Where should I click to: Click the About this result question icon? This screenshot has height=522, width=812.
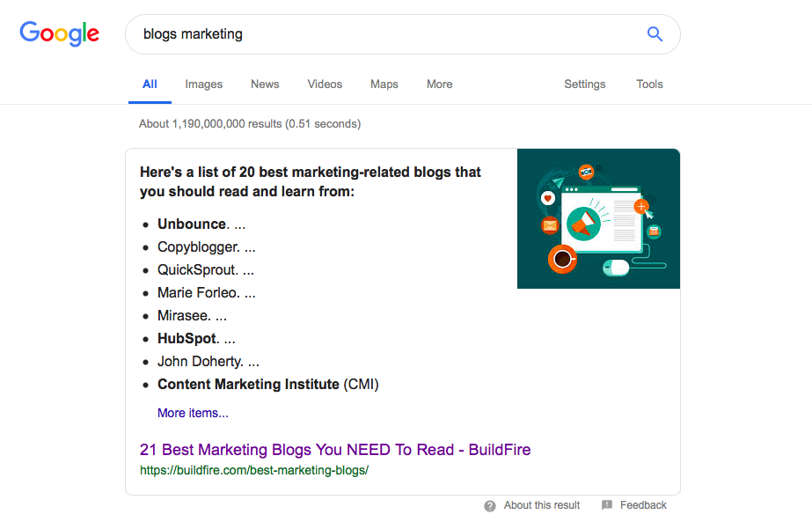click(x=490, y=506)
